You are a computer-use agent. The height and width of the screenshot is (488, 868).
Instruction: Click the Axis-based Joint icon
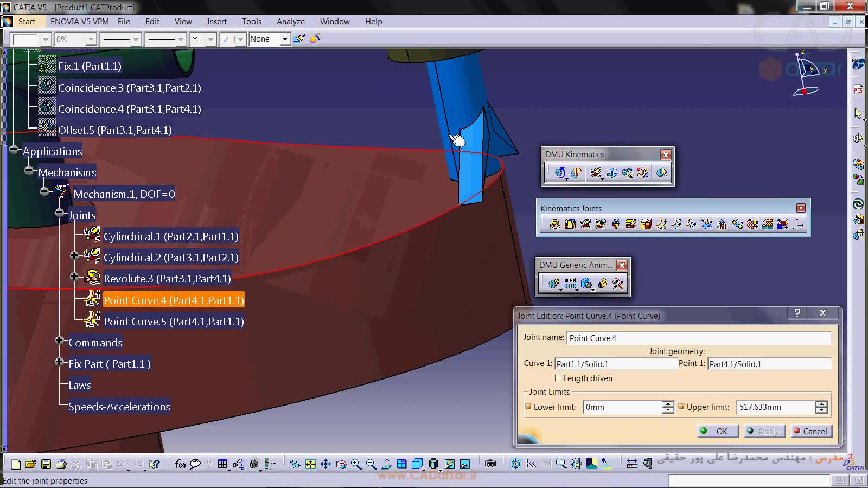(798, 224)
